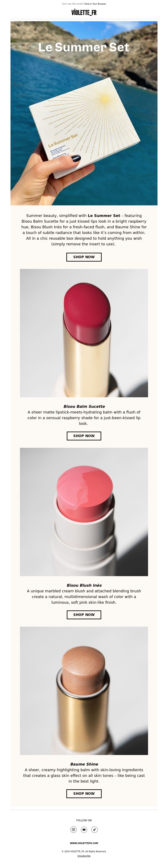Open the YouTube icon in the footer

click(x=84, y=829)
